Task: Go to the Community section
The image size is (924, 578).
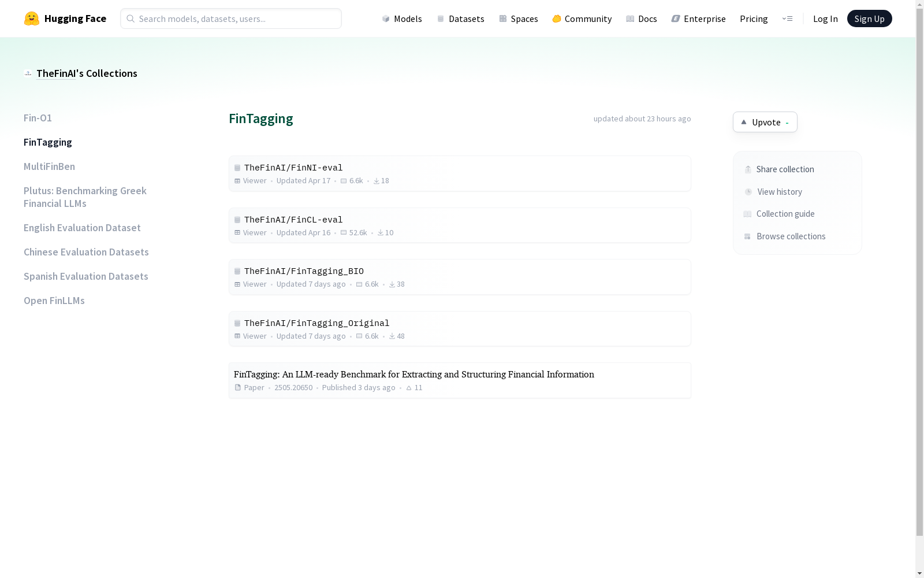Action: coord(582,18)
